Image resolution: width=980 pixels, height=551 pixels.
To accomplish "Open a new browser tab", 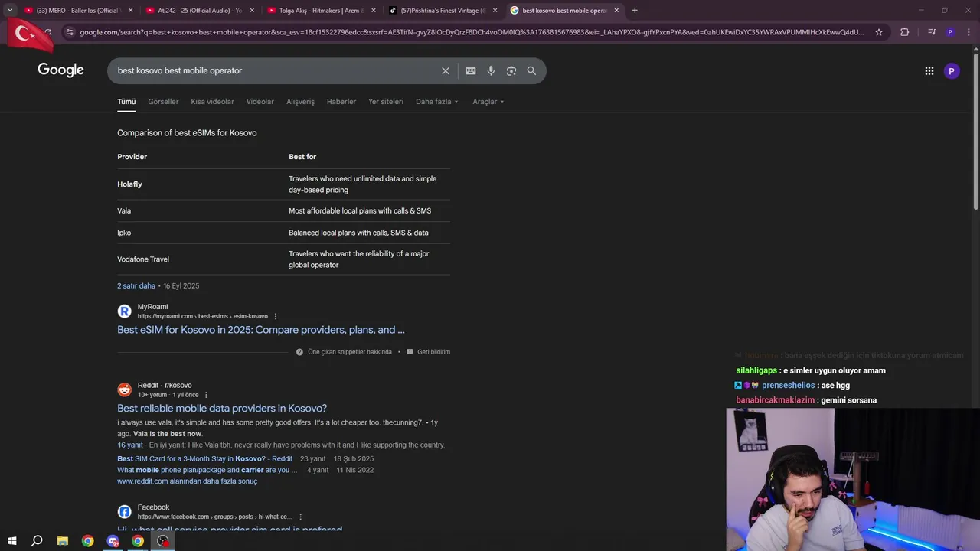I will pyautogui.click(x=635, y=11).
